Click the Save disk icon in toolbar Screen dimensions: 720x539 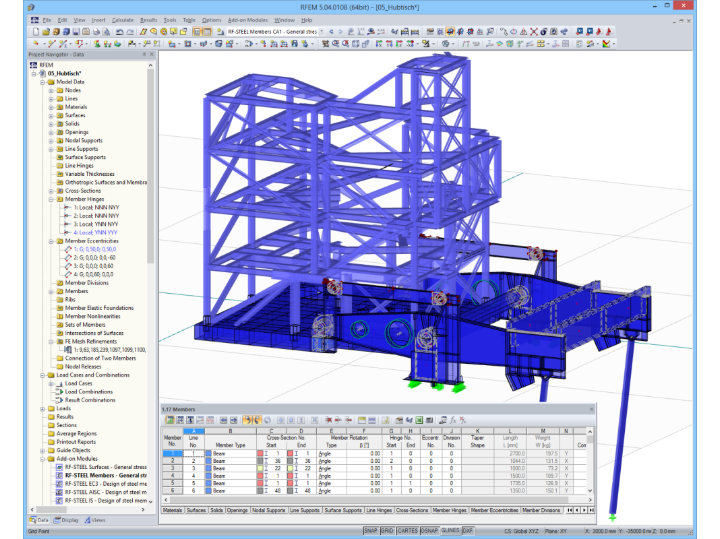pyautogui.click(x=76, y=32)
